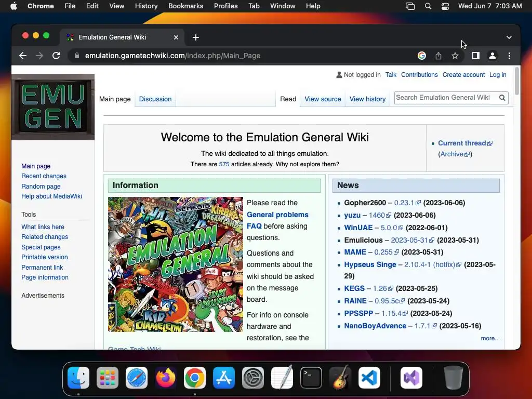This screenshot has width=532, height=399.
Task: Click the EMU GEN wiki logo
Action: [x=53, y=107]
